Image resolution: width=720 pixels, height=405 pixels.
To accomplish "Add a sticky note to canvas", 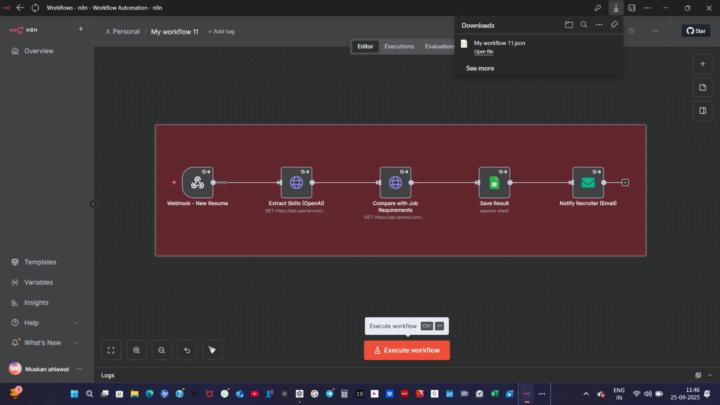I will pos(703,87).
